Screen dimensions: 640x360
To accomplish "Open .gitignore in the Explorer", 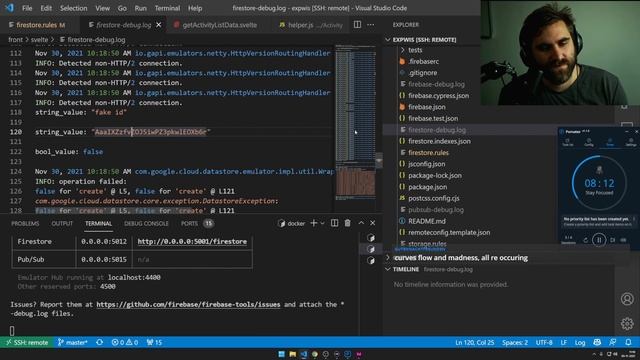I will click(422, 73).
